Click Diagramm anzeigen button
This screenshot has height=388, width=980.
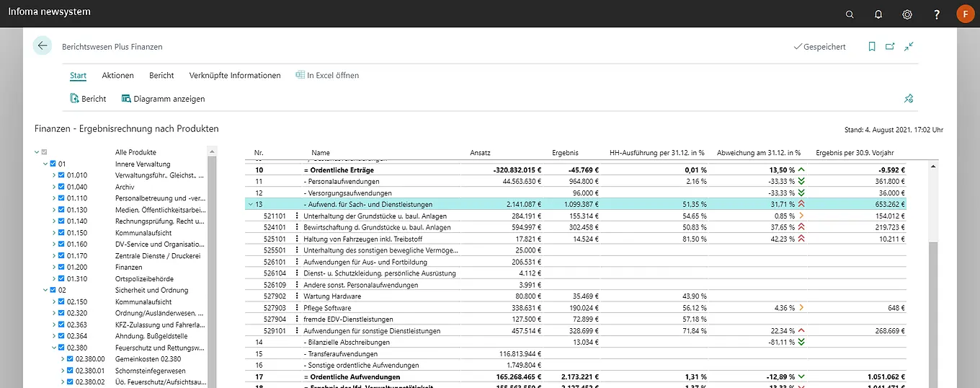click(x=164, y=99)
